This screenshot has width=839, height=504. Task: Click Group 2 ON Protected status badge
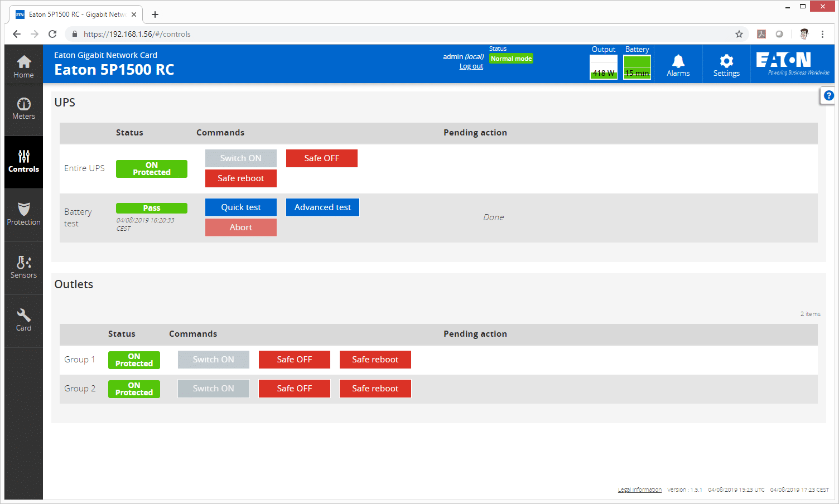pos(134,389)
